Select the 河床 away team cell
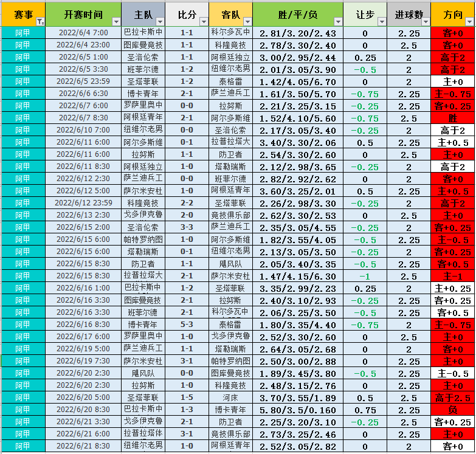476x454 pixels. pos(230,397)
